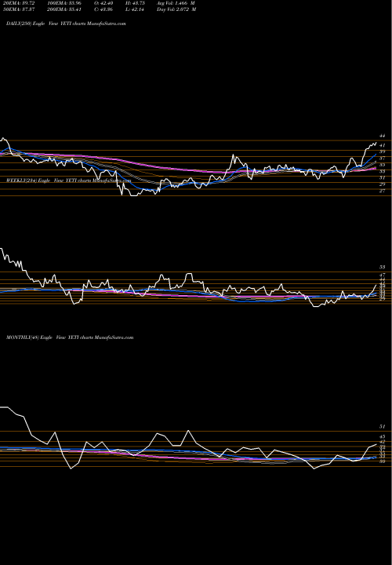The height and width of the screenshot is (565, 392).
Task: Click the 51 price label on monthly chart
Action: (x=383, y=427)
